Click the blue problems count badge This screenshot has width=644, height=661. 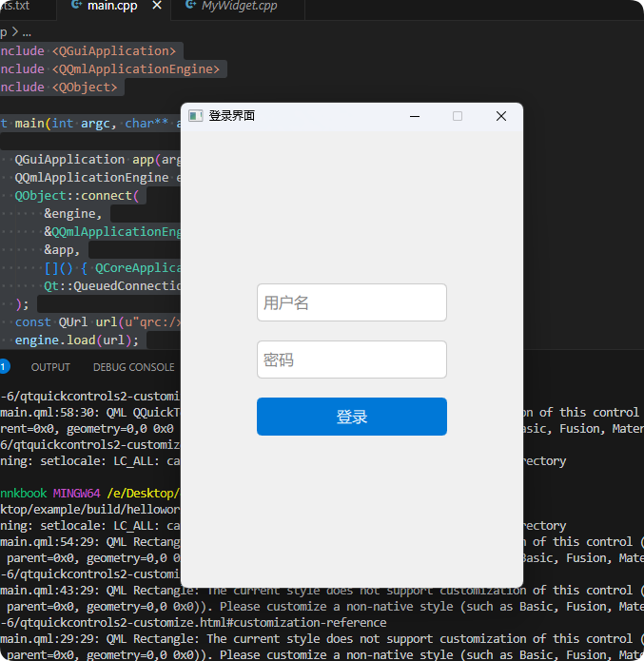[x=4, y=367]
